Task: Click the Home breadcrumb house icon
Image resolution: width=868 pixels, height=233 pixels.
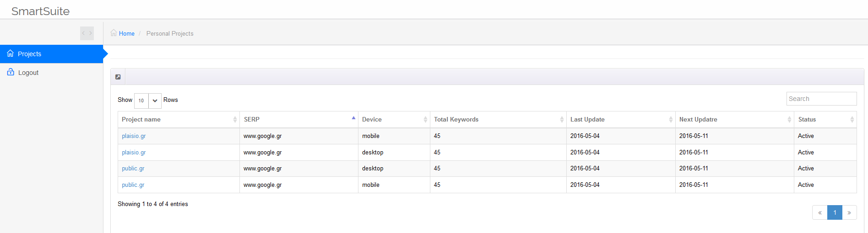Action: (x=114, y=33)
